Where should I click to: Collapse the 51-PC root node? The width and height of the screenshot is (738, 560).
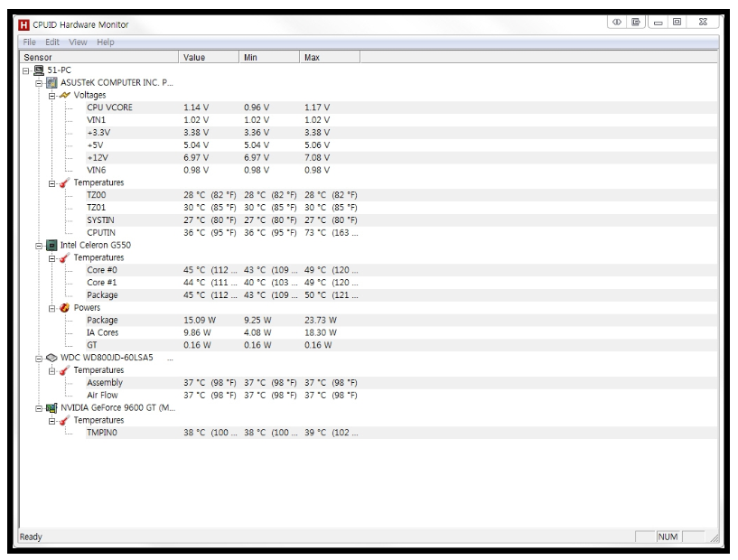26,71
